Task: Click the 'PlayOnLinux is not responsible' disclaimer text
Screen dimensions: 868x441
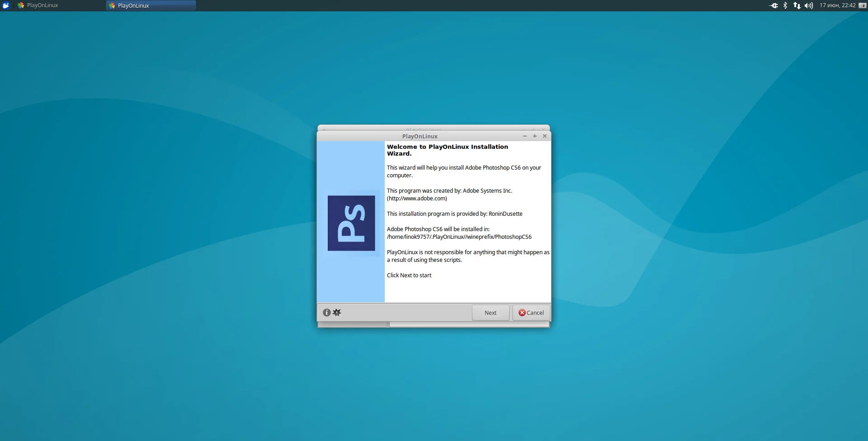Action: pyautogui.click(x=468, y=256)
